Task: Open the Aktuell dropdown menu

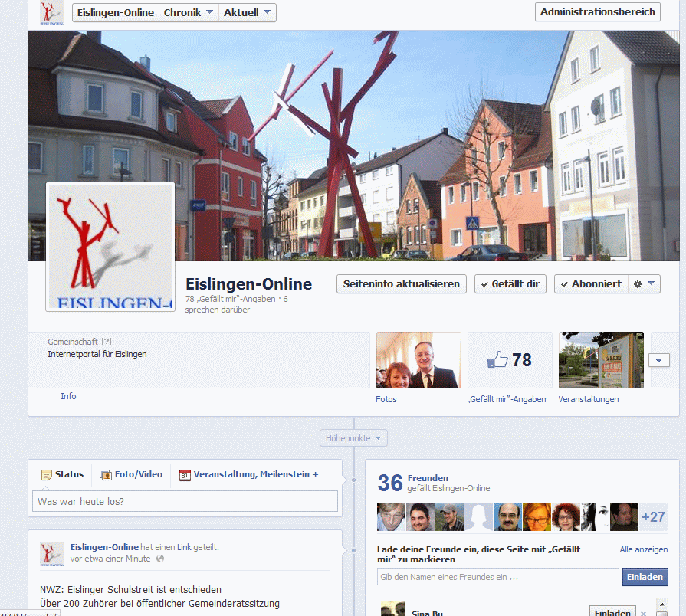Action: 247,12
